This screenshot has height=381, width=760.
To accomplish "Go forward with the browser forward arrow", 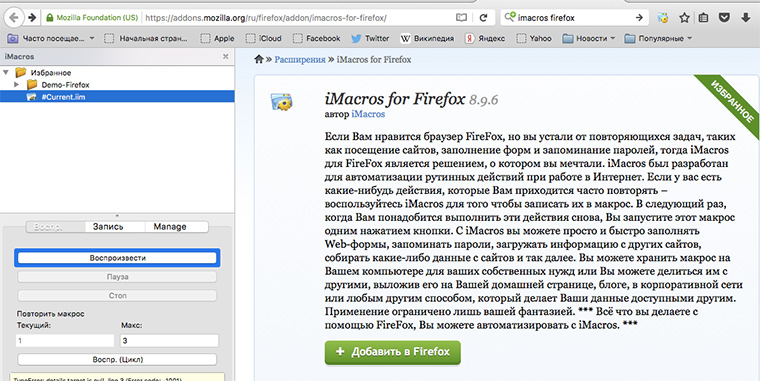I will click(x=32, y=18).
